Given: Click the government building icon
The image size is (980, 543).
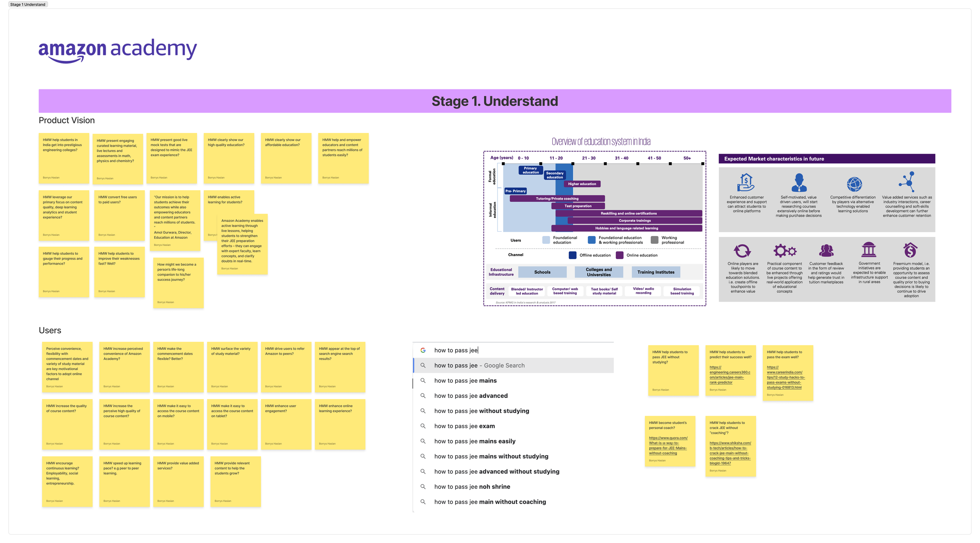Looking at the screenshot, I should coord(869,249).
